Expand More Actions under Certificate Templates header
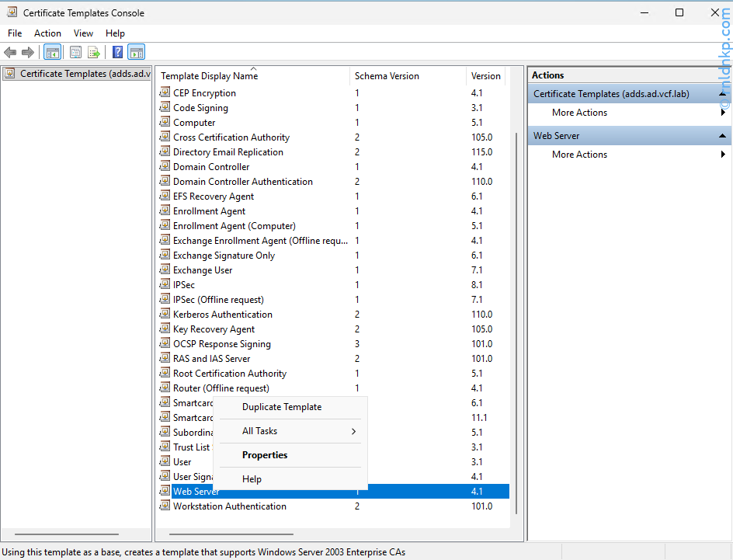This screenshot has width=733, height=560. tap(580, 113)
